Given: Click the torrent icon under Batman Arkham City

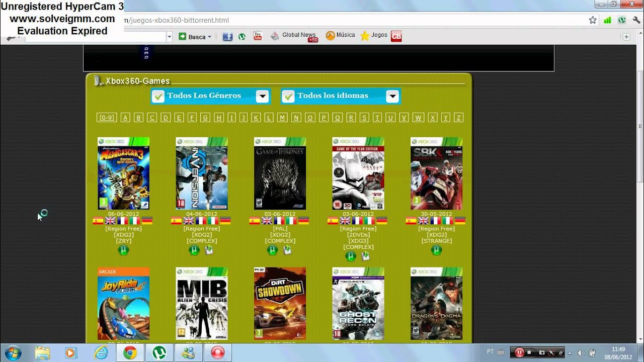Looking at the screenshot, I should pyautogui.click(x=351, y=256).
